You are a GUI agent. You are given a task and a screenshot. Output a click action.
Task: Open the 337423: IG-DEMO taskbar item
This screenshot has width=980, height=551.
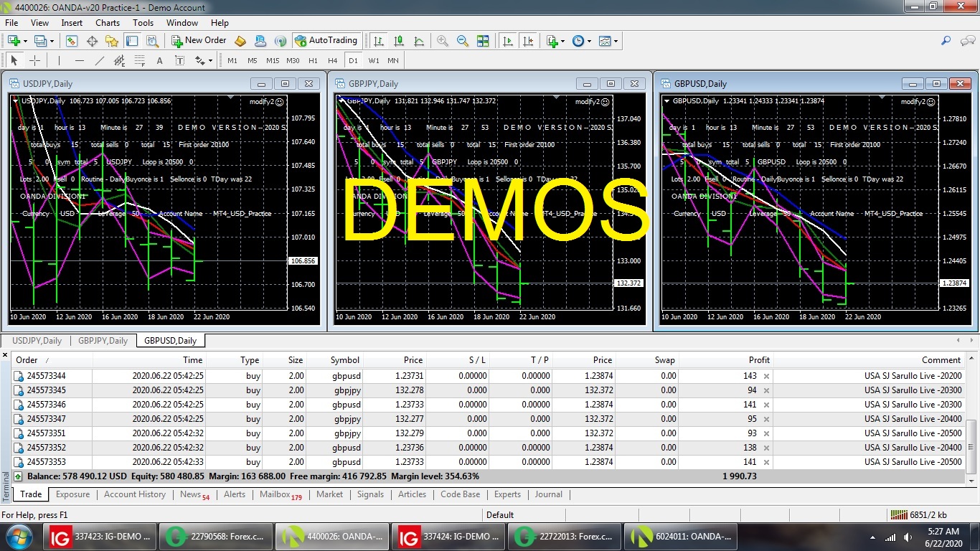point(100,536)
